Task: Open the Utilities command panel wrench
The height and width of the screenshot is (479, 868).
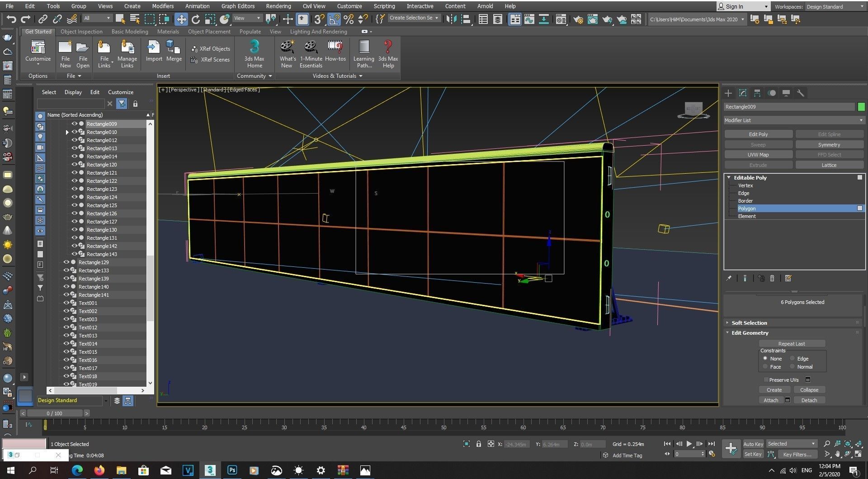Action: click(801, 93)
